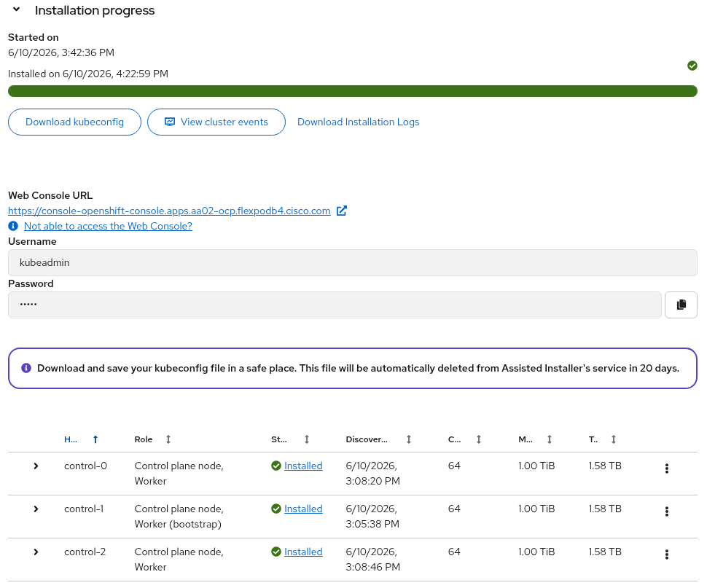Click the external link icon beside console URL
This screenshot has height=588, width=707.
click(342, 211)
